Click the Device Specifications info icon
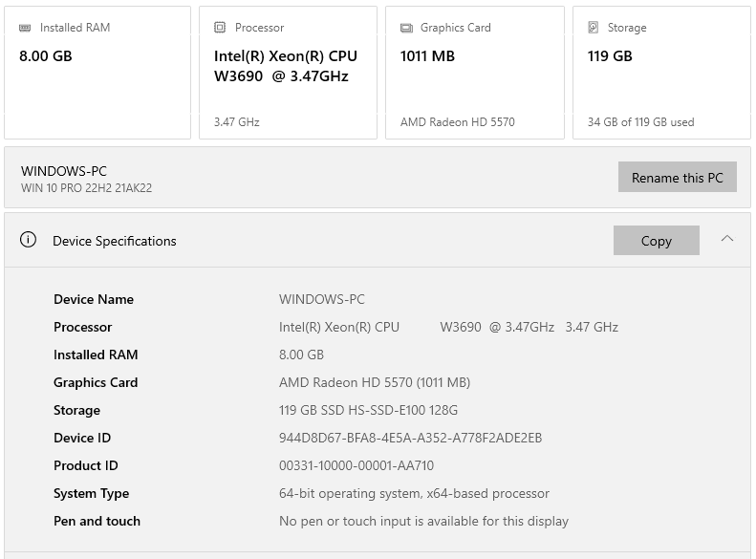Image resolution: width=756 pixels, height=559 pixels. 29,240
